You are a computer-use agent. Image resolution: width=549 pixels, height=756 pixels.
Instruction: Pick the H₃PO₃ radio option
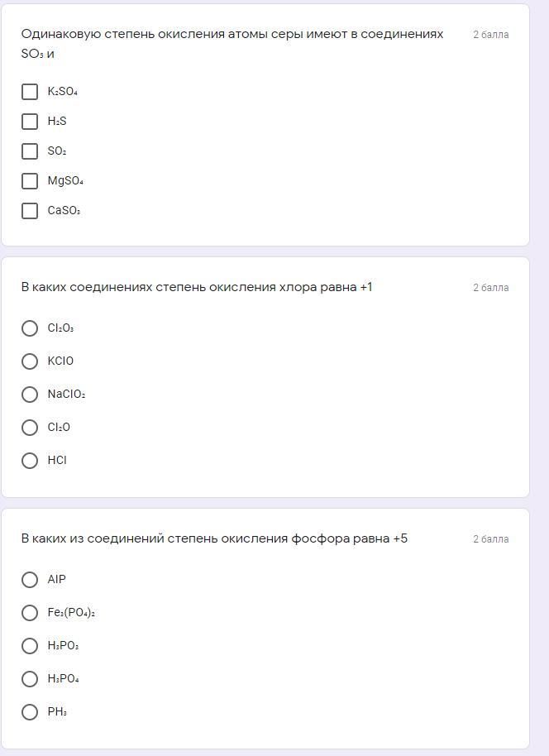(x=30, y=646)
